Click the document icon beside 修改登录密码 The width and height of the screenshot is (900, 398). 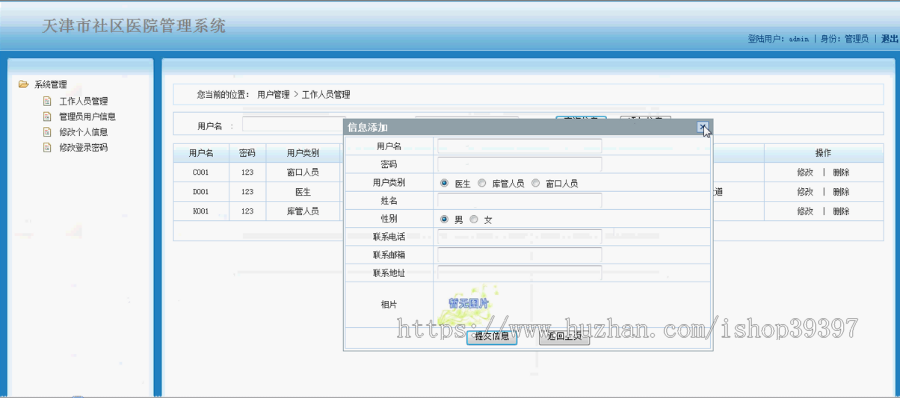pos(48,148)
